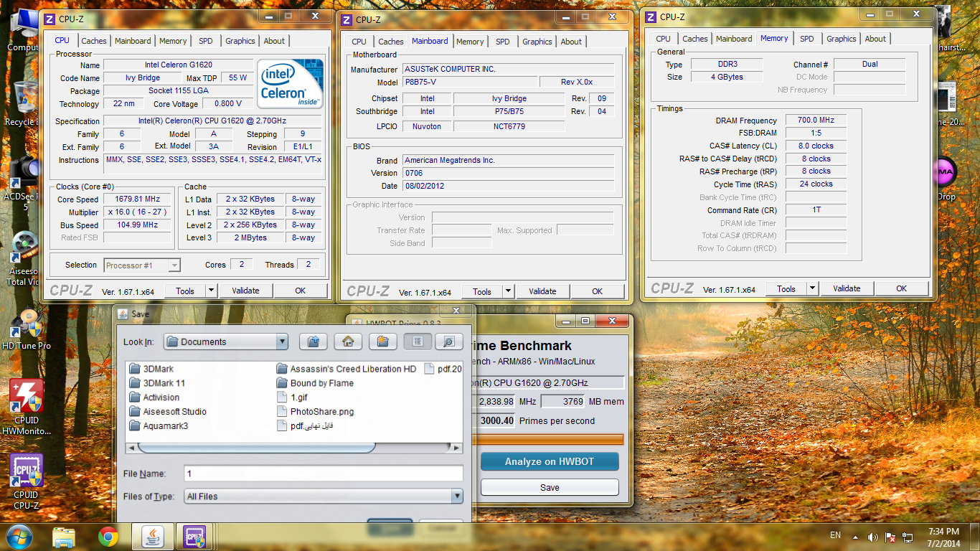Image resolution: width=980 pixels, height=551 pixels.
Task: Open CPUID CPU-Z desktop shortcut
Action: click(27, 482)
